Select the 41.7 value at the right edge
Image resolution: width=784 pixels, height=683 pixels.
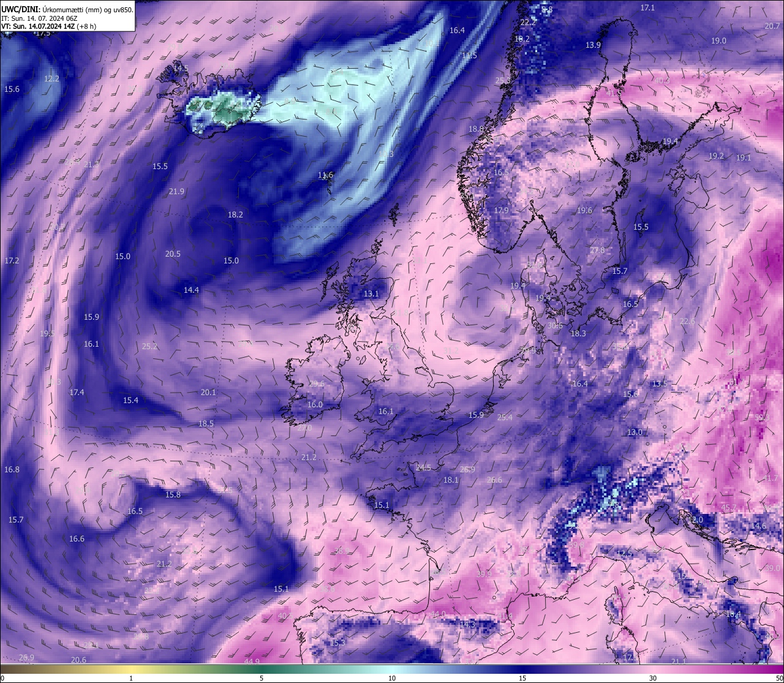point(770,478)
